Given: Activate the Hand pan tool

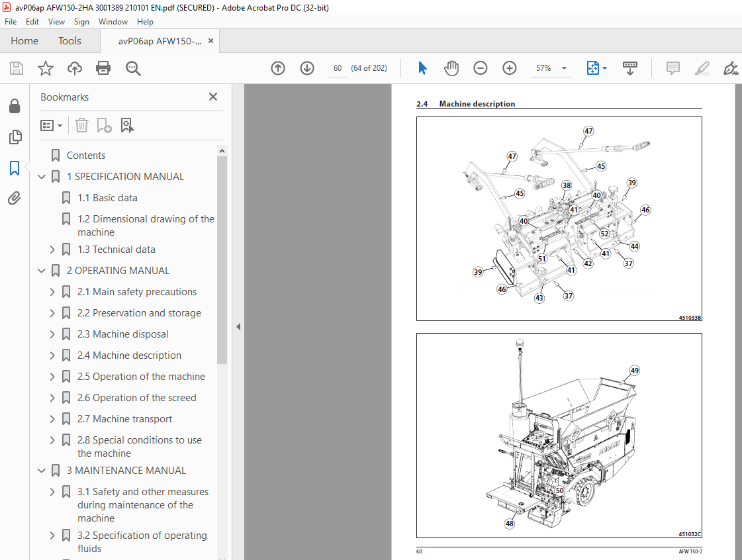Looking at the screenshot, I should [x=451, y=68].
